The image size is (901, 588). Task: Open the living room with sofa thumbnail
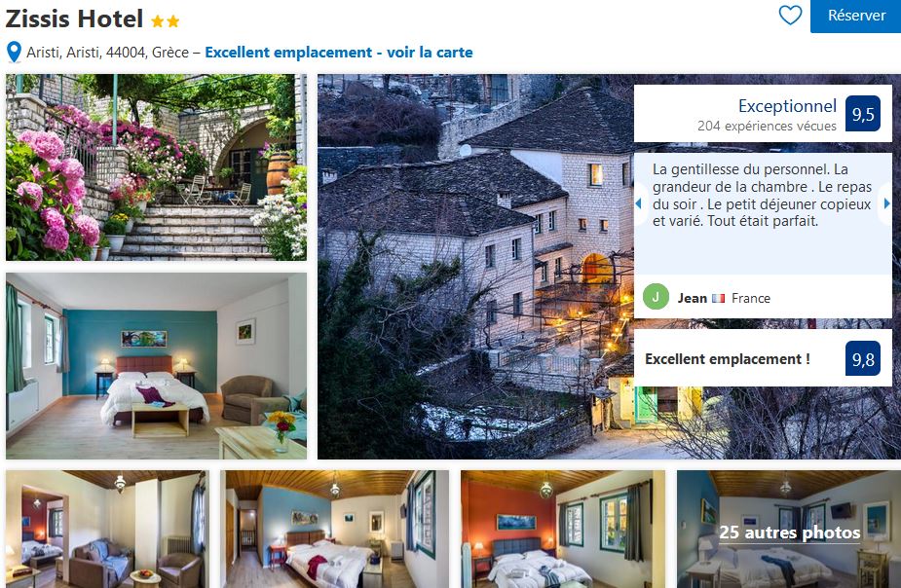tap(106, 530)
